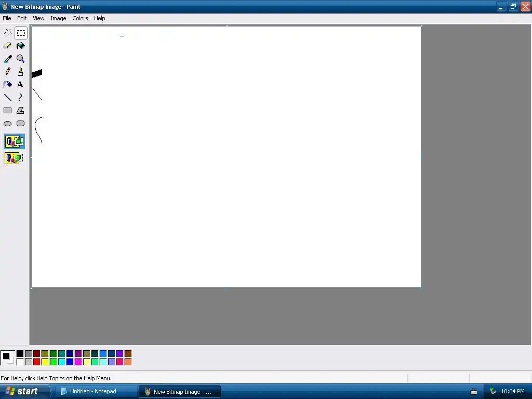Select the Brush tool
Screen dimensions: 532x399
click(21, 72)
